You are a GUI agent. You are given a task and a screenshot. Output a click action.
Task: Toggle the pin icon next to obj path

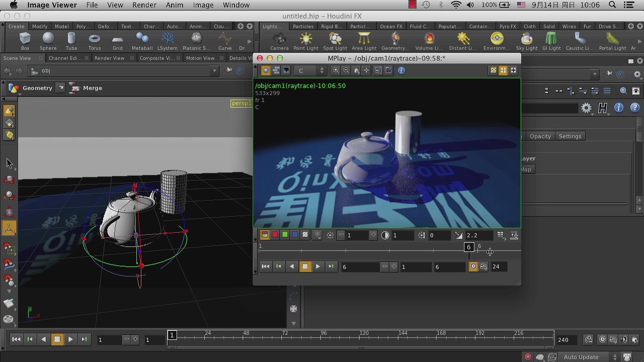pyautogui.click(x=229, y=70)
